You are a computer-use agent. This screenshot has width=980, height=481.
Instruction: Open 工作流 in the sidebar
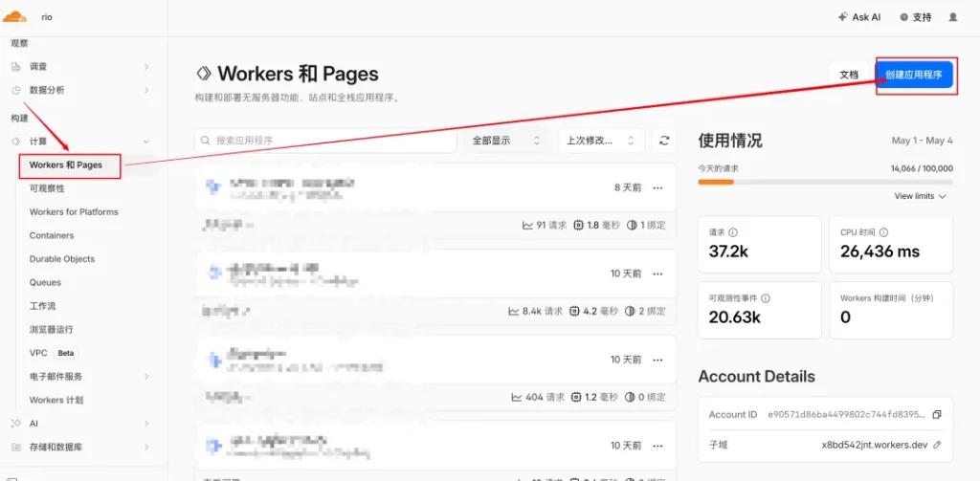[42, 306]
